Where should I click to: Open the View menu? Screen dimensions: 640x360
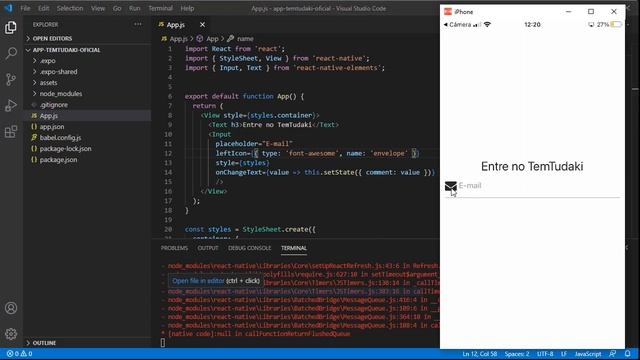point(98,8)
